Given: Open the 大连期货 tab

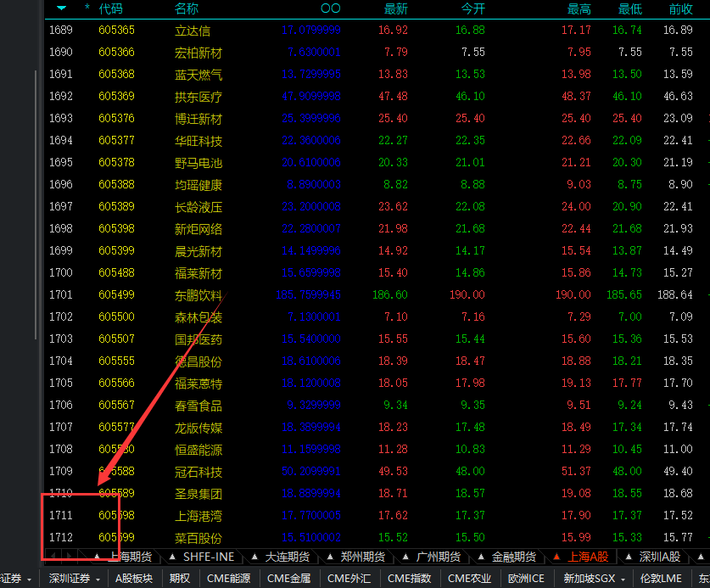Looking at the screenshot, I should coord(287,557).
